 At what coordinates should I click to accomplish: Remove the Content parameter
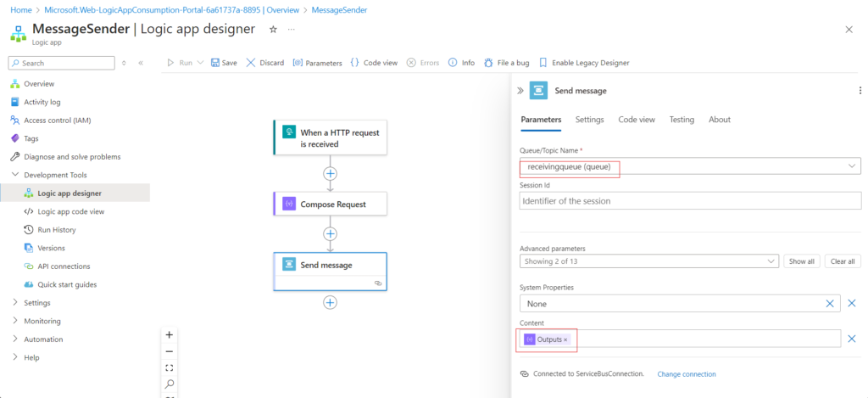click(852, 339)
